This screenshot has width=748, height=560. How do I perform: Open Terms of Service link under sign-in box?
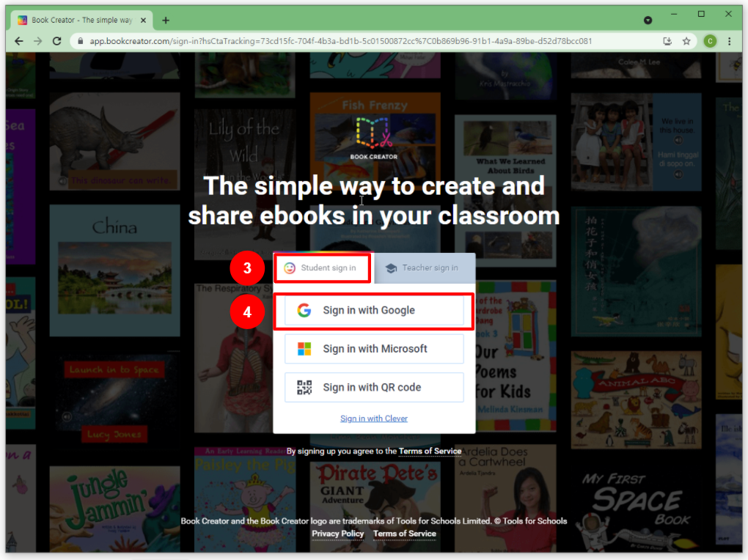pos(430,452)
